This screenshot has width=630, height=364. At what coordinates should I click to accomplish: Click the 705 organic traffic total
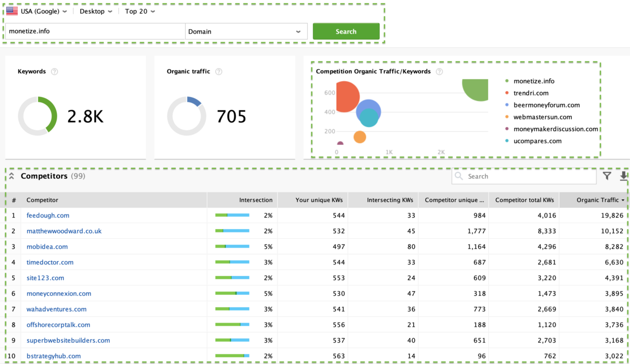click(x=232, y=116)
